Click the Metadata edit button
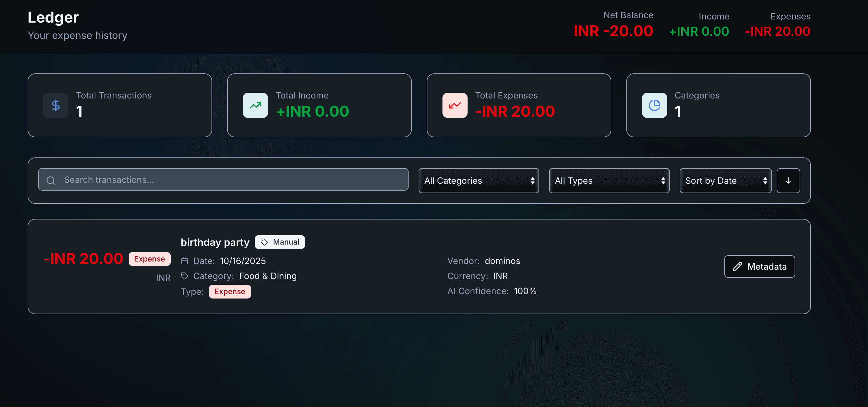868x407 pixels. (x=759, y=267)
